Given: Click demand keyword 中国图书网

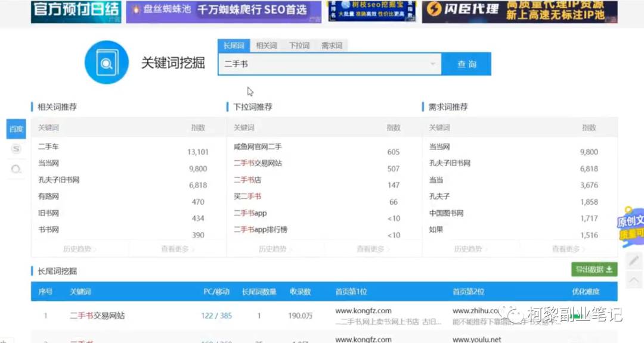Looking at the screenshot, I should [447, 213].
